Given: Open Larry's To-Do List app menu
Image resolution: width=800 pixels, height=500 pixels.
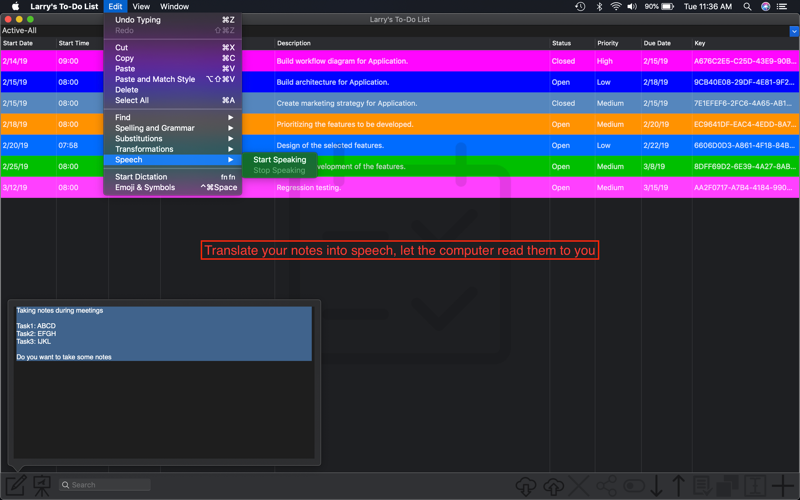Looking at the screenshot, I should [64, 7].
